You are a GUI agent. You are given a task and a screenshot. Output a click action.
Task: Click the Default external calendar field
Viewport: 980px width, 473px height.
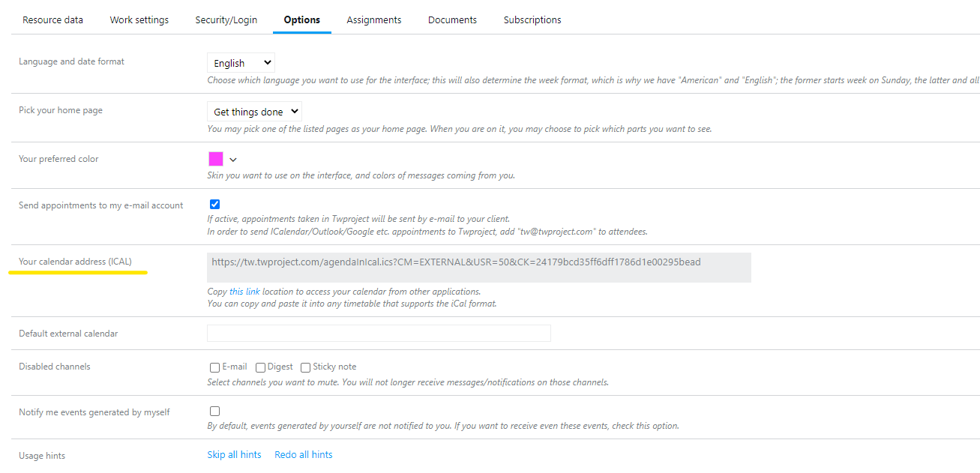pos(379,334)
